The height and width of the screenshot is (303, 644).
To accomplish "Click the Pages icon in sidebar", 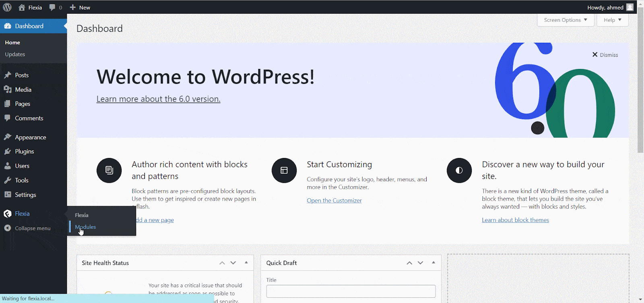I will pyautogui.click(x=8, y=104).
